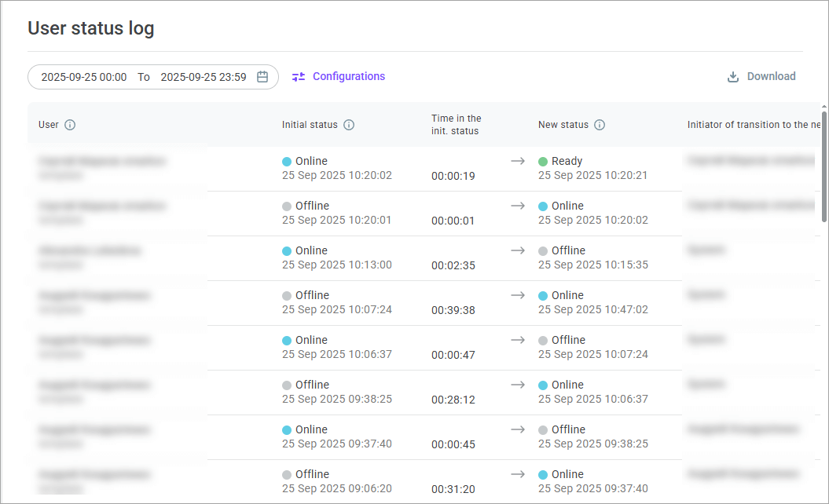This screenshot has width=829, height=504.
Task: Edit the start date 2025-09-25 00:00
Action: tap(84, 77)
